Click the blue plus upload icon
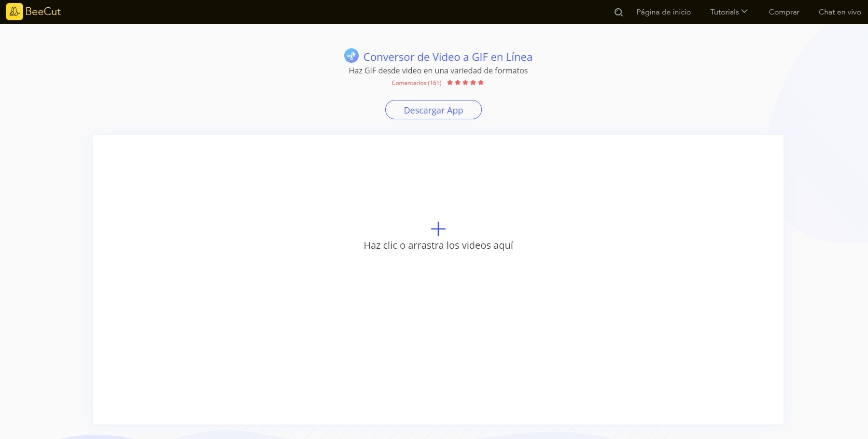The height and width of the screenshot is (439, 868). point(438,229)
